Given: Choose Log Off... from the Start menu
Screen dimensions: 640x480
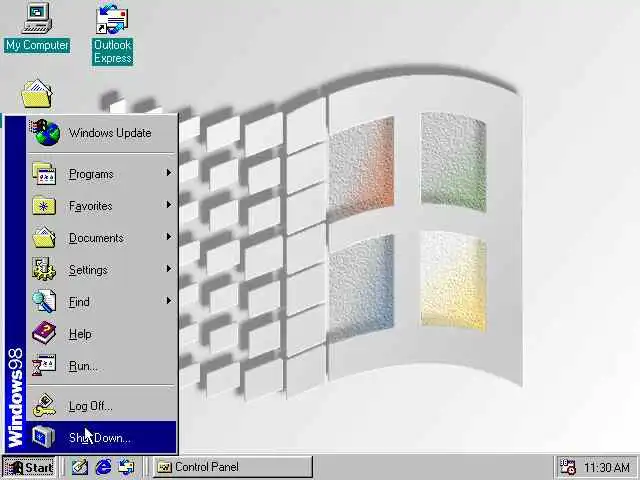Looking at the screenshot, I should click(102, 405).
